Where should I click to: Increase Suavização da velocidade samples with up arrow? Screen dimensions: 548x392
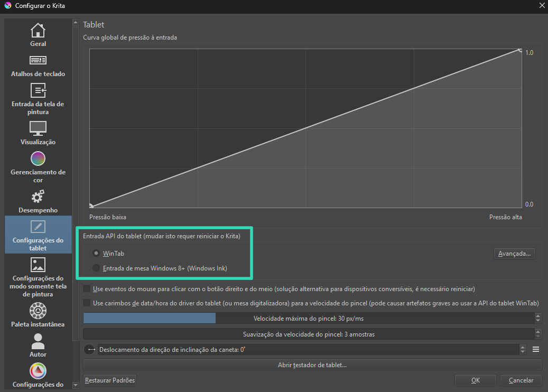tap(538, 332)
